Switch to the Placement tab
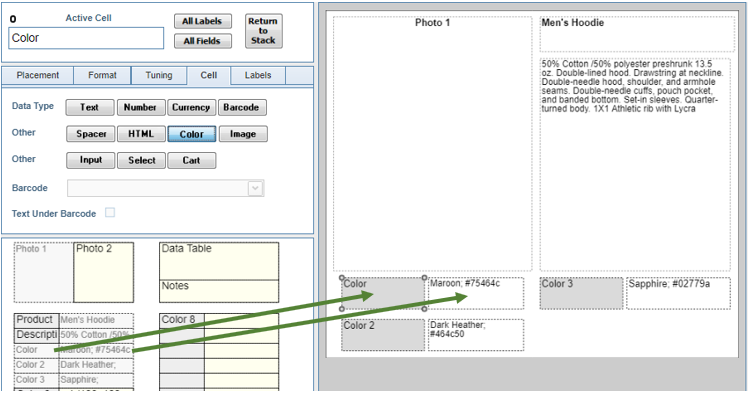Image resolution: width=748 pixels, height=395 pixels. pyautogui.click(x=38, y=75)
